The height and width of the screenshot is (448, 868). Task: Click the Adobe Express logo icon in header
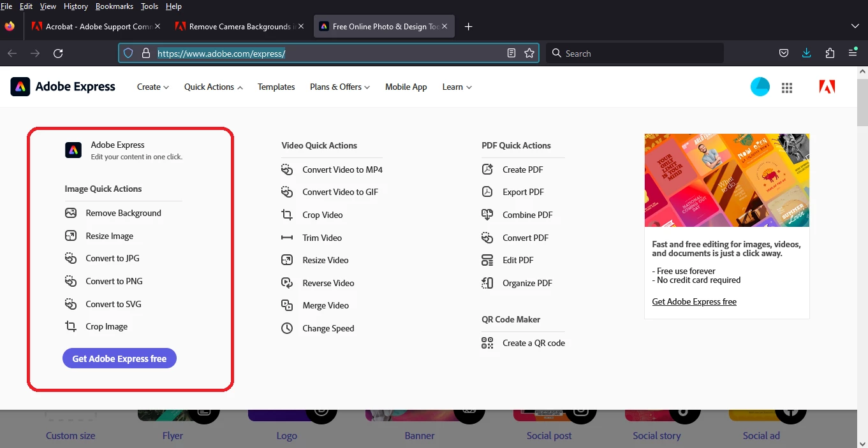pyautogui.click(x=20, y=87)
